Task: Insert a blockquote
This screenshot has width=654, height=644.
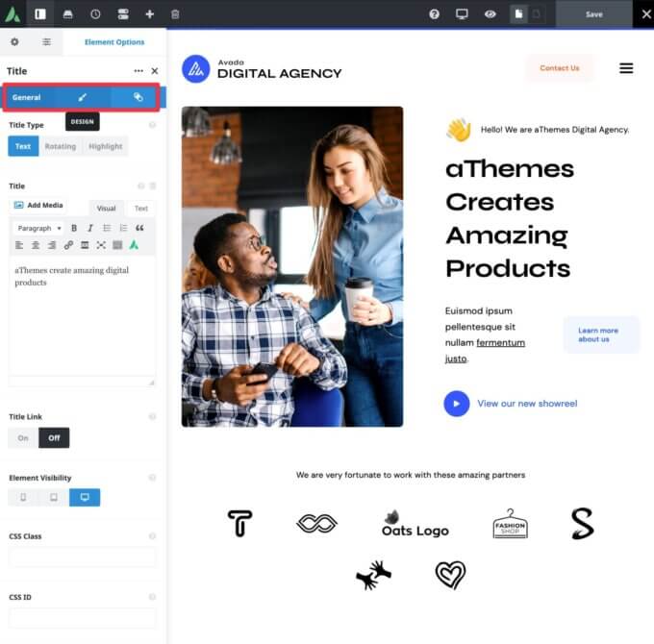Action: click(x=139, y=228)
